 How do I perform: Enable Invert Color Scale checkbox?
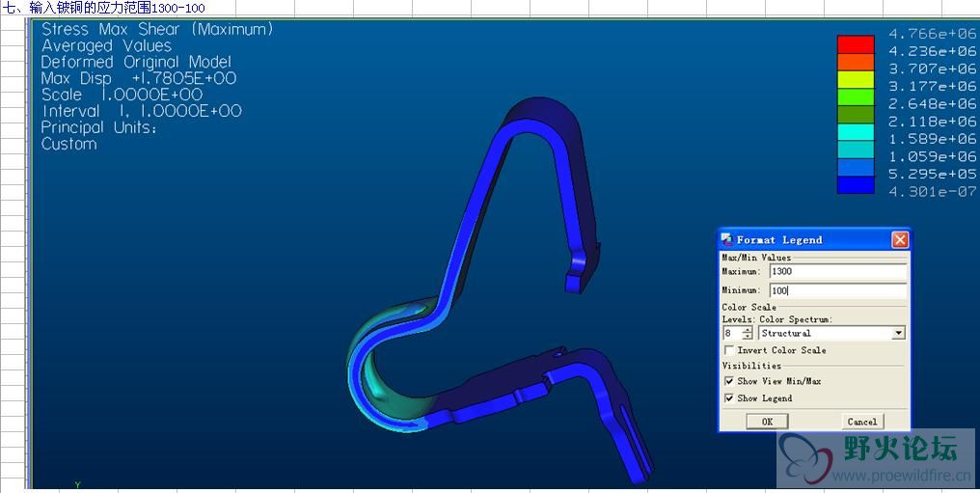pos(729,350)
